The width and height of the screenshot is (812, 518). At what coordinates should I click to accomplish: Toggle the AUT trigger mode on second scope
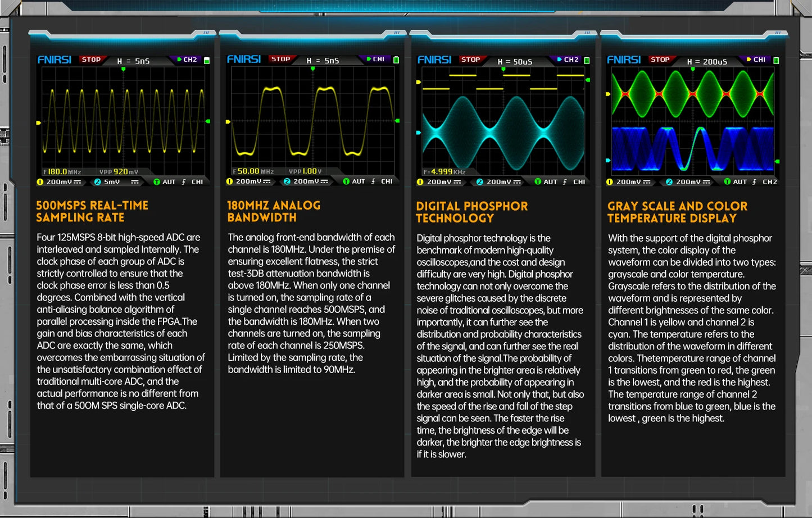pos(358,181)
